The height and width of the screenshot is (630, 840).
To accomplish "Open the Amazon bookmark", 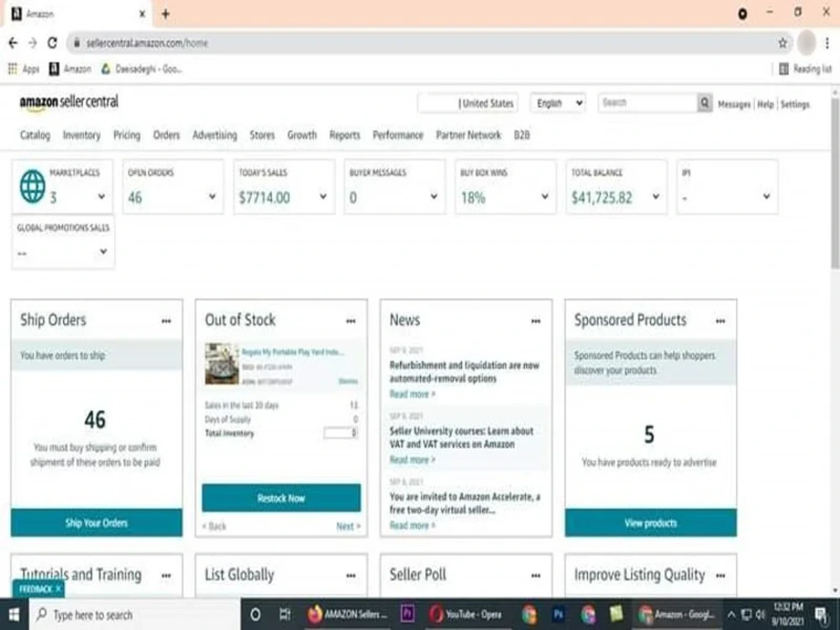I will (x=71, y=69).
